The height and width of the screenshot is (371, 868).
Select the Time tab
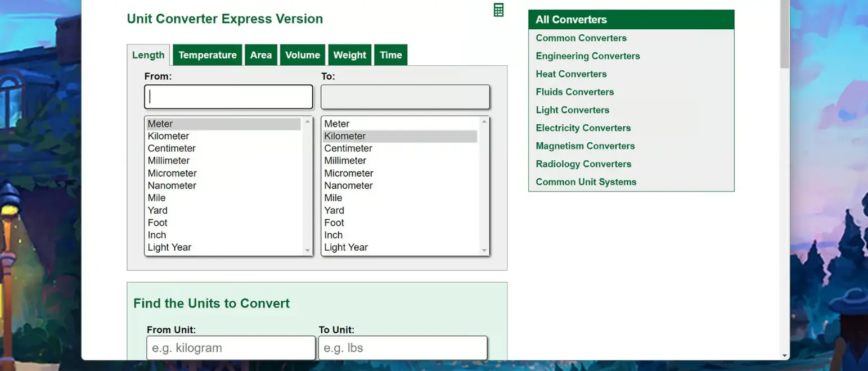pyautogui.click(x=391, y=55)
